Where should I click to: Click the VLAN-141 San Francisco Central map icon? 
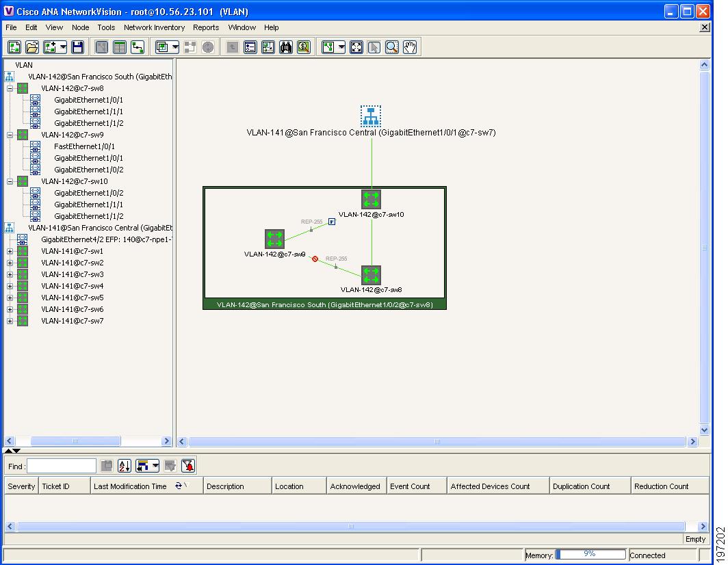pos(371,116)
